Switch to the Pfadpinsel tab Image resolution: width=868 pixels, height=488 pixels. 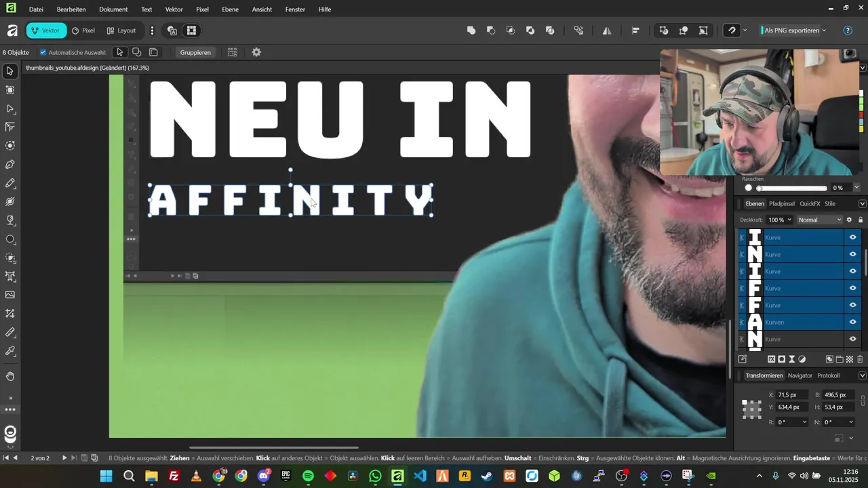click(781, 203)
